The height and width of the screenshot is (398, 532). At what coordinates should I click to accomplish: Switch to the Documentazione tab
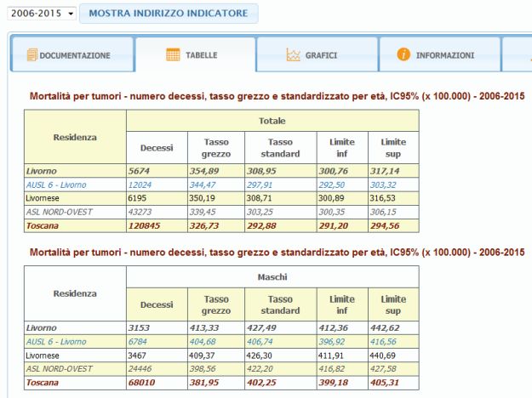coord(73,55)
